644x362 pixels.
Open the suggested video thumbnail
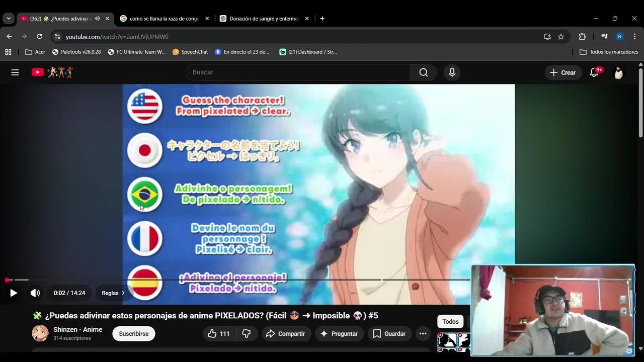(454, 341)
